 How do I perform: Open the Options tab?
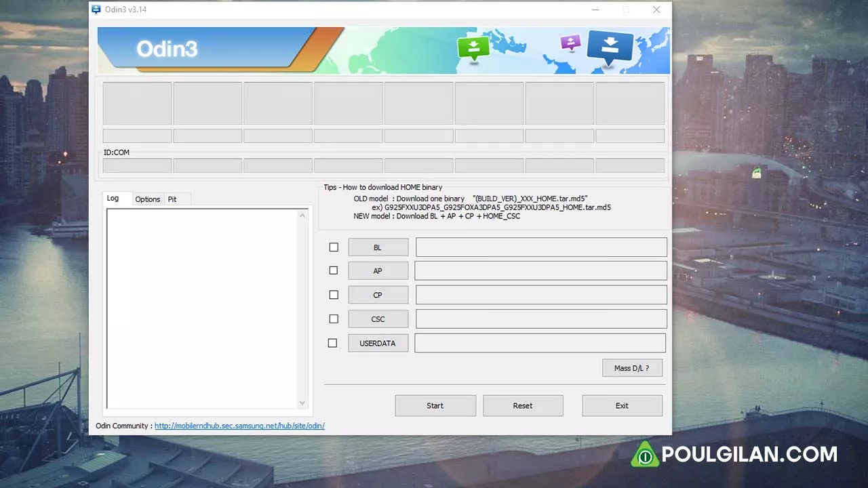coord(148,199)
